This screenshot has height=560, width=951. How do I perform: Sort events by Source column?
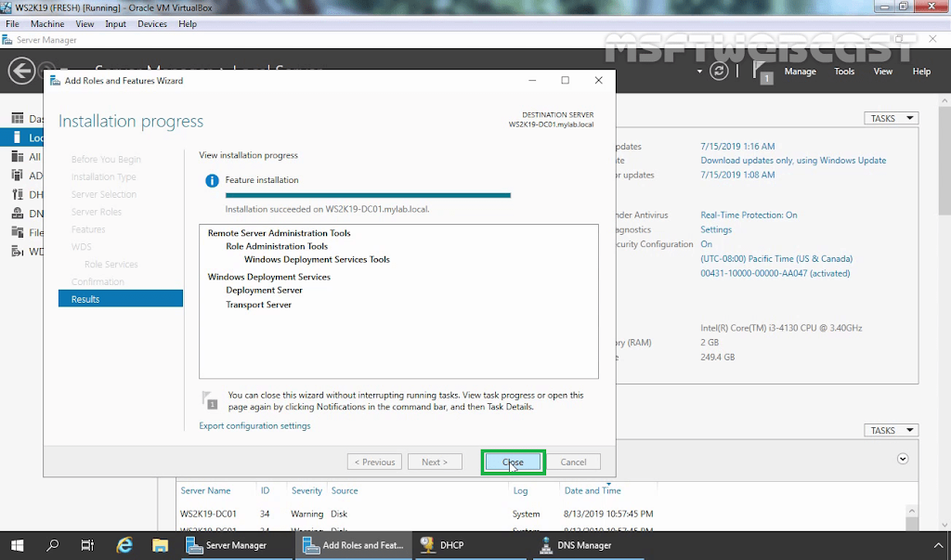pos(345,490)
